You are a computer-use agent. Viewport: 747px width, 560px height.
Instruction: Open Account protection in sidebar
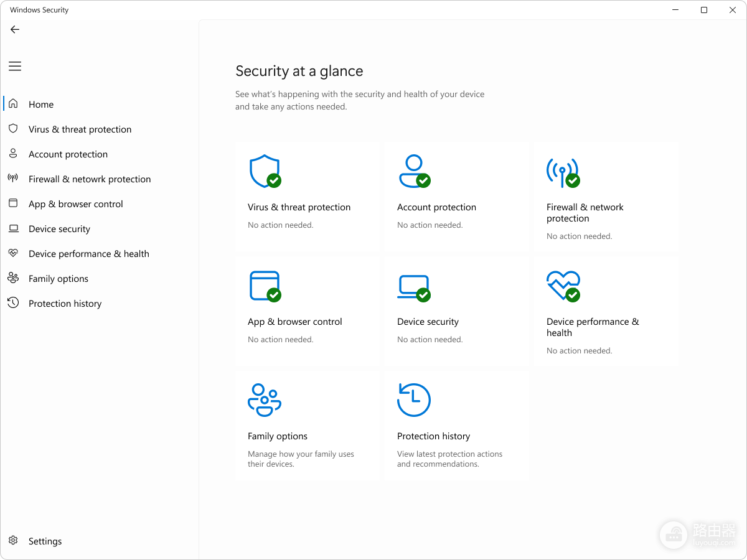point(68,154)
